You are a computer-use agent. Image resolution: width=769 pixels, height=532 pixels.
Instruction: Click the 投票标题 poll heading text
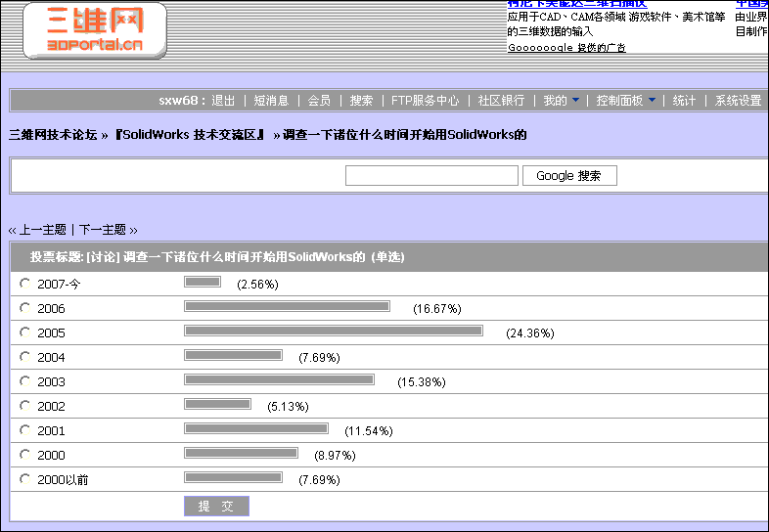click(x=217, y=257)
